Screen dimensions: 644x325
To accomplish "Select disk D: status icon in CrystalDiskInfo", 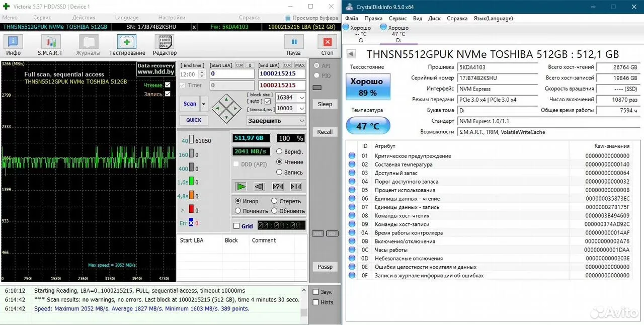I will coord(384,27).
